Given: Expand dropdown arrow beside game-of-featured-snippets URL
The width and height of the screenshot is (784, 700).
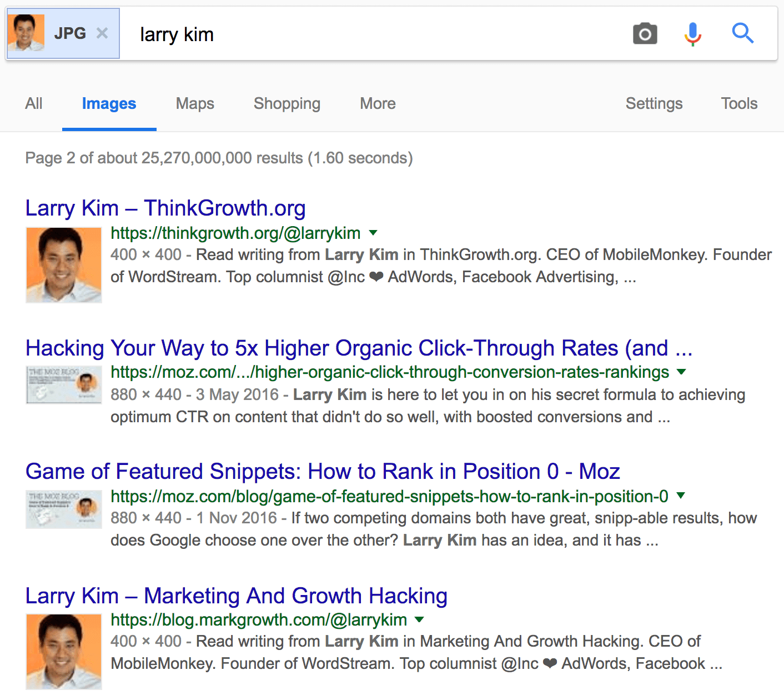Looking at the screenshot, I should click(x=681, y=496).
